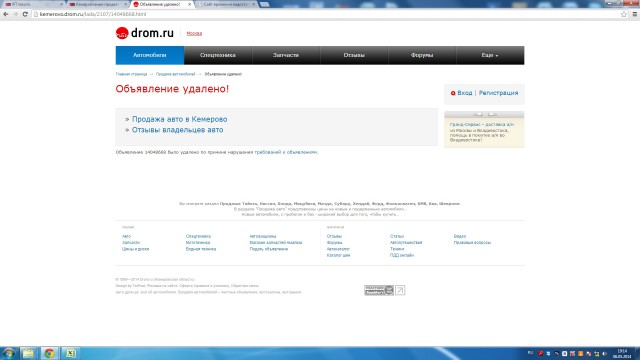Click the footer Запчасти link

[131, 242]
